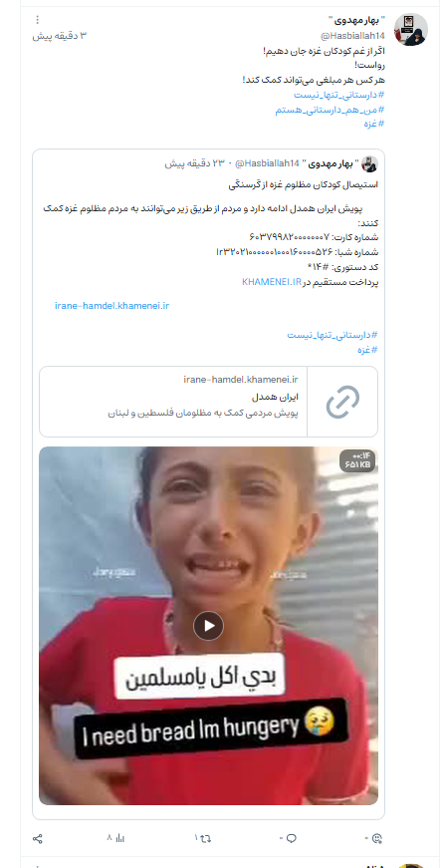
Task: Add a reaction with emoji icon
Action: coord(377,838)
